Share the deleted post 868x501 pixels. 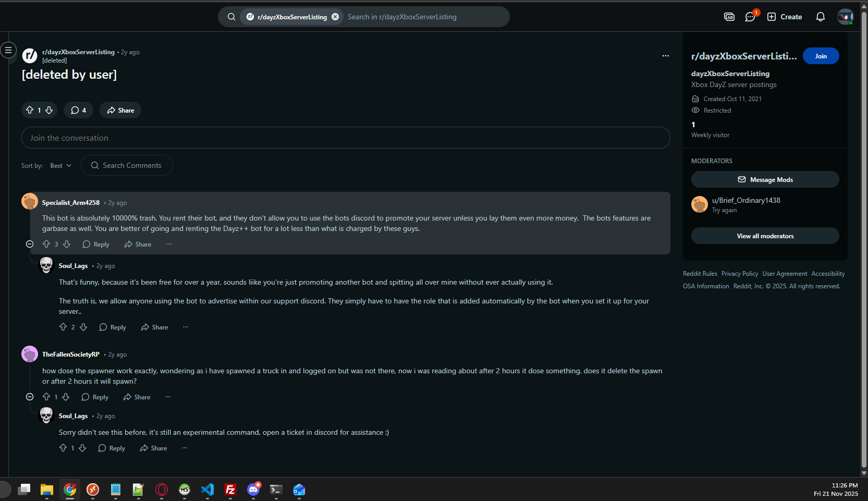click(120, 110)
